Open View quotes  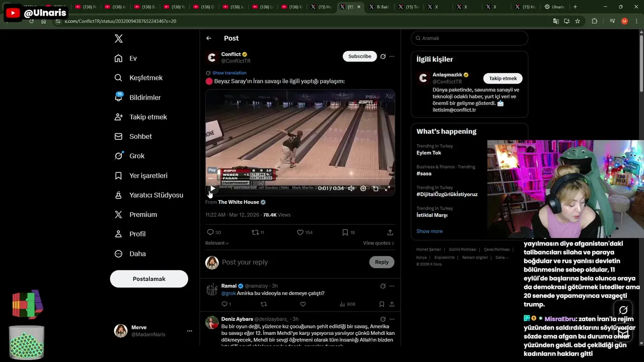tap(378, 243)
